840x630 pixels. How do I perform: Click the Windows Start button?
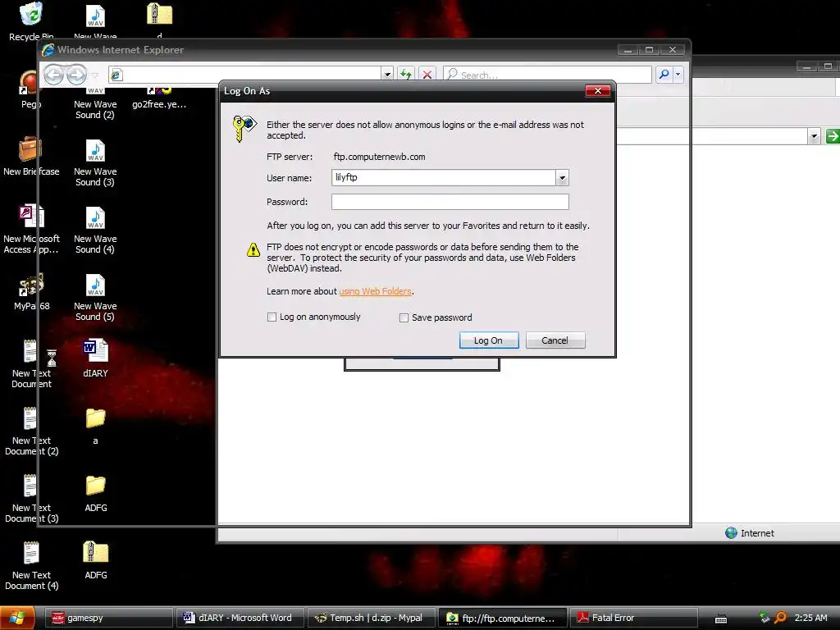click(17, 618)
